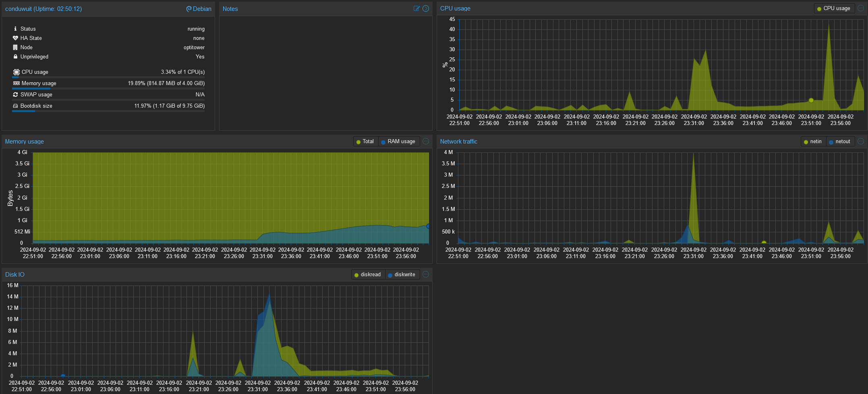
Task: Toggle RAM usage legend series
Action: (398, 142)
